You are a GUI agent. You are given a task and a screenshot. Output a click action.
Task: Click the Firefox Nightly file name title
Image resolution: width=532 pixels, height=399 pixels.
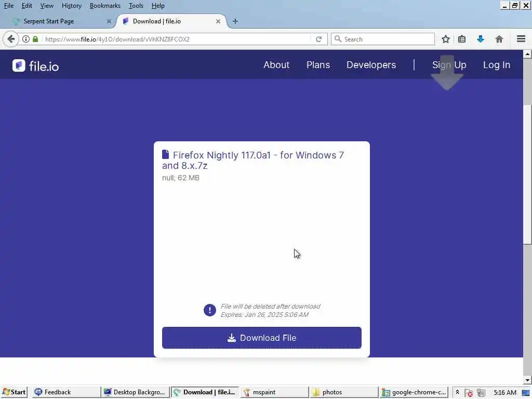coord(253,160)
